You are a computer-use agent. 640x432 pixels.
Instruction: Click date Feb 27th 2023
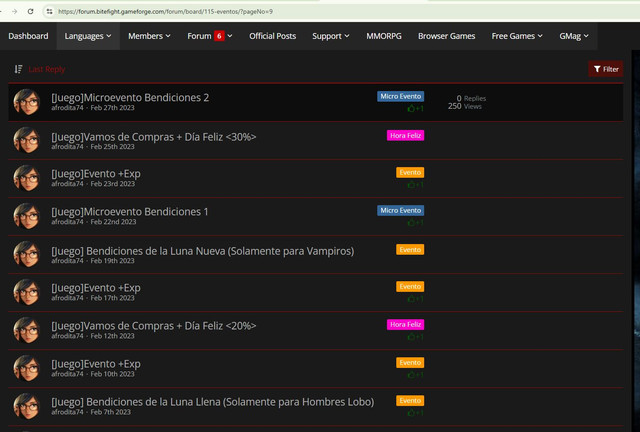point(112,108)
